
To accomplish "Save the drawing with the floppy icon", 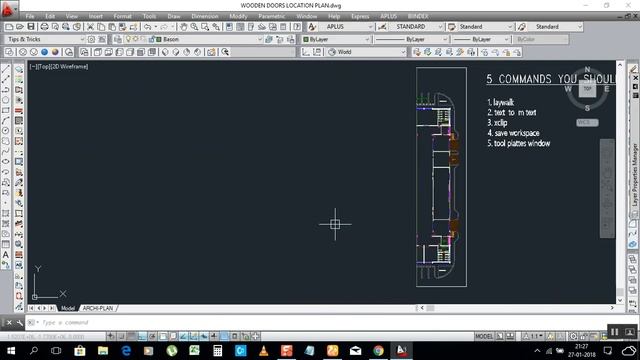I will click(x=31, y=27).
